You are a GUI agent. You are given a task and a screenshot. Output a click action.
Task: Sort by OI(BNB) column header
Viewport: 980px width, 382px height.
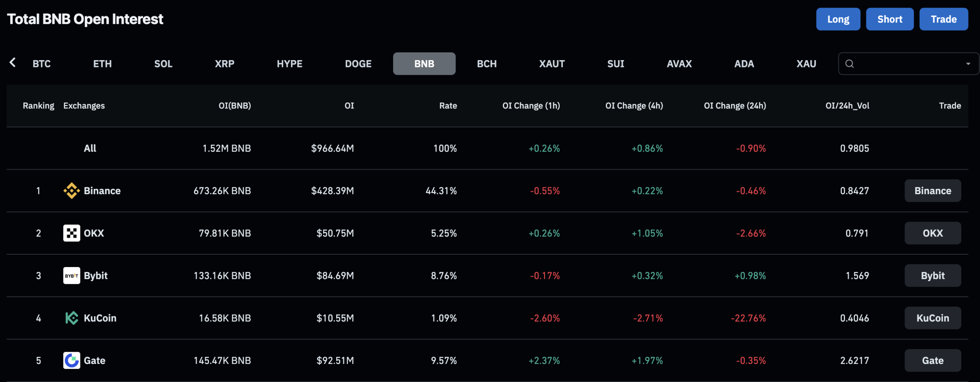(235, 106)
